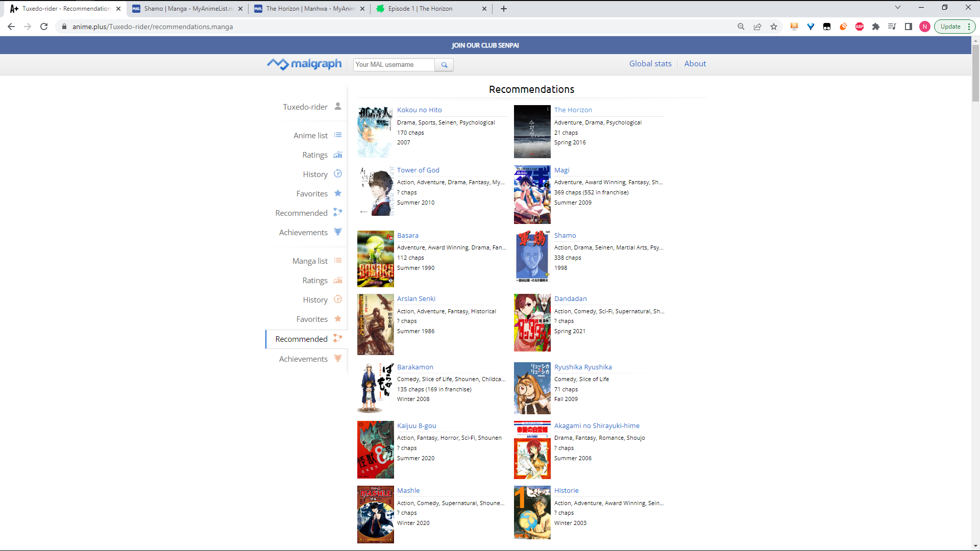Open Tuxedo-rider profile user icon
This screenshot has height=551, width=980.
tap(338, 107)
